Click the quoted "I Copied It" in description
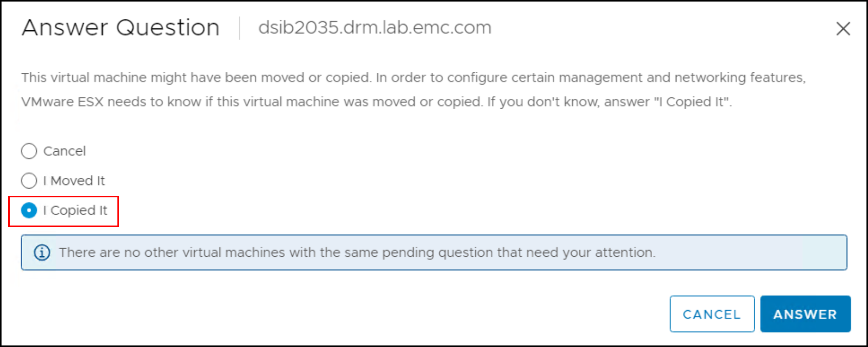 tap(692, 102)
